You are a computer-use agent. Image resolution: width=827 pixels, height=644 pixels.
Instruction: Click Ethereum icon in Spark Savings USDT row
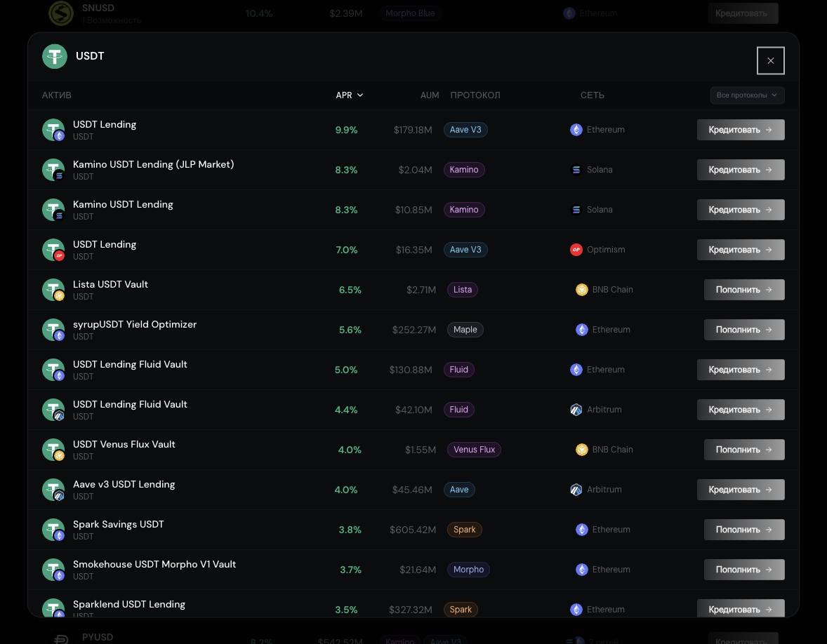[582, 530]
